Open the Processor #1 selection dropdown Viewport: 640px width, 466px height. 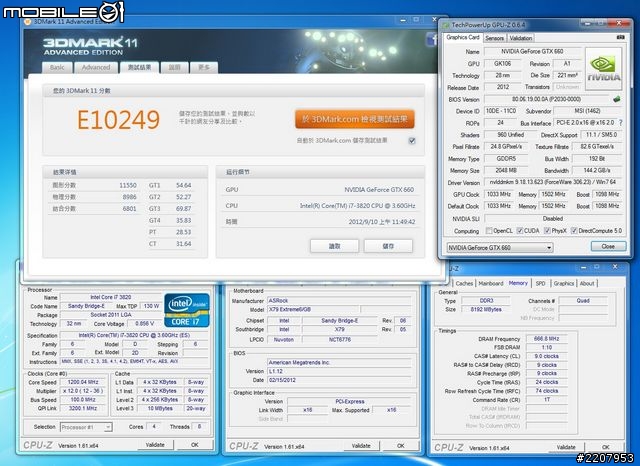pos(86,427)
